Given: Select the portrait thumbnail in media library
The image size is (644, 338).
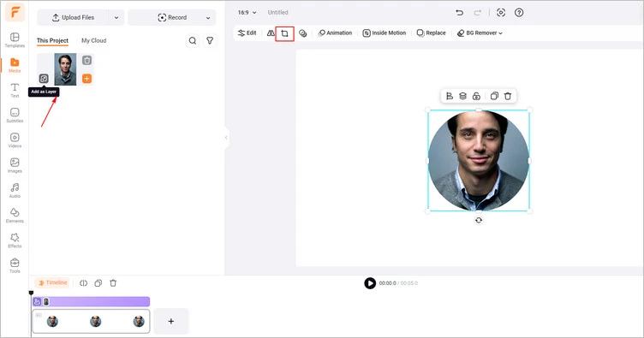Looking at the screenshot, I should click(65, 69).
